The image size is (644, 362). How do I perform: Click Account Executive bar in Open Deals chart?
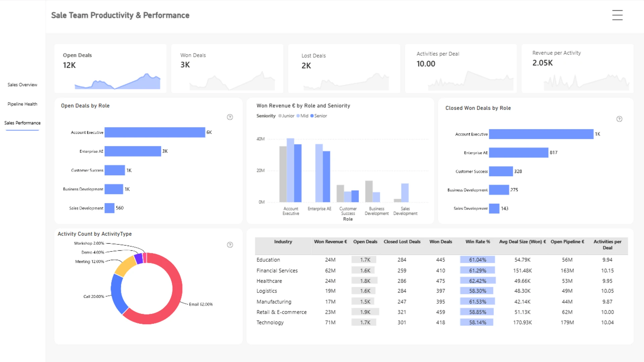click(x=155, y=132)
